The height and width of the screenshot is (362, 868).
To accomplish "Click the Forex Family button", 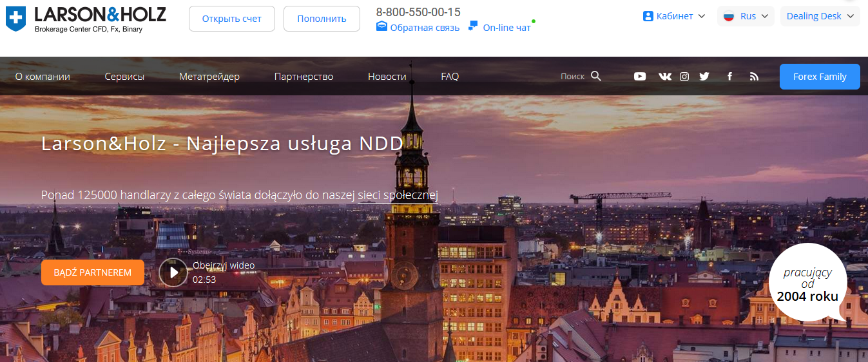I will 820,77.
